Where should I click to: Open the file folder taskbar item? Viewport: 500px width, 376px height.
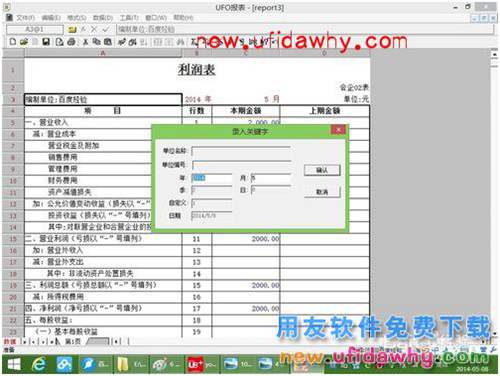click(131, 364)
